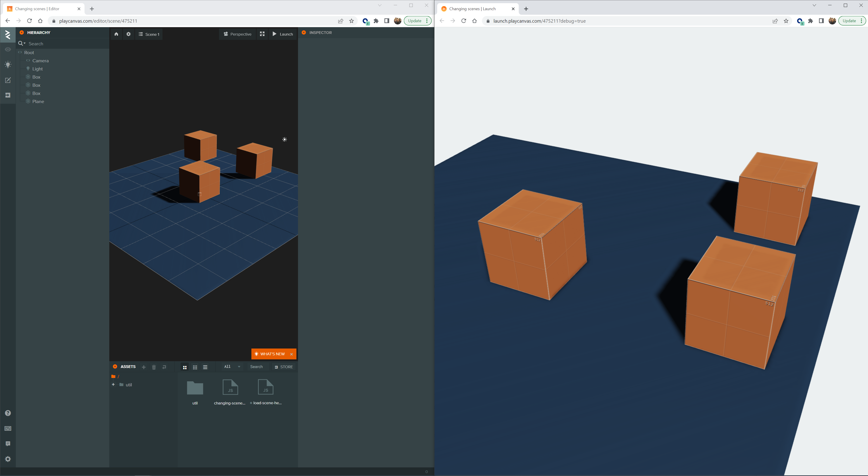Viewport: 868px width, 476px height.
Task: Expand the util folder in assets tree
Action: click(113, 385)
